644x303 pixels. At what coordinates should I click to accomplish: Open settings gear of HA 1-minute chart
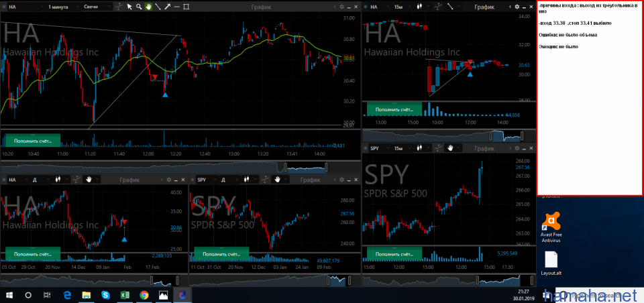341,7
